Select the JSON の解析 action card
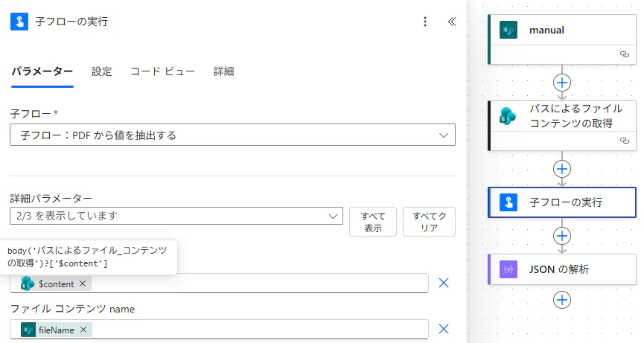Image resolution: width=644 pixels, height=343 pixels. point(562,269)
